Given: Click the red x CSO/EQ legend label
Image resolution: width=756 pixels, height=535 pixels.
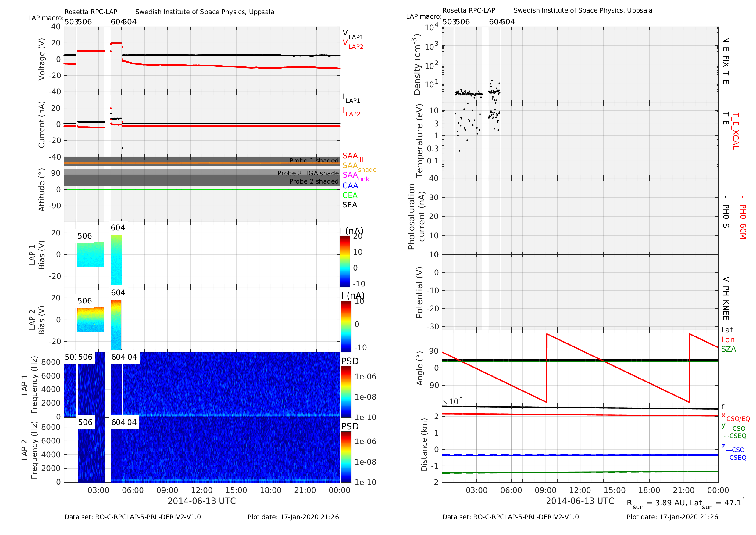Looking at the screenshot, I should click(736, 417).
